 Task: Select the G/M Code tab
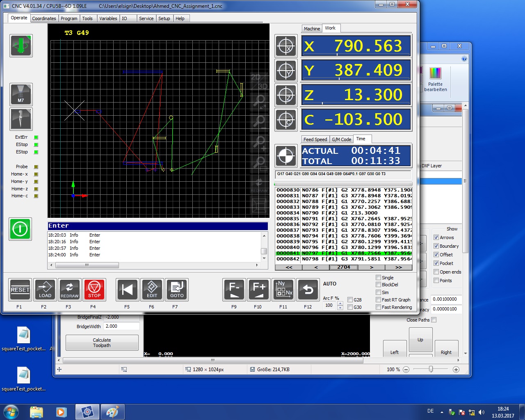pos(342,139)
